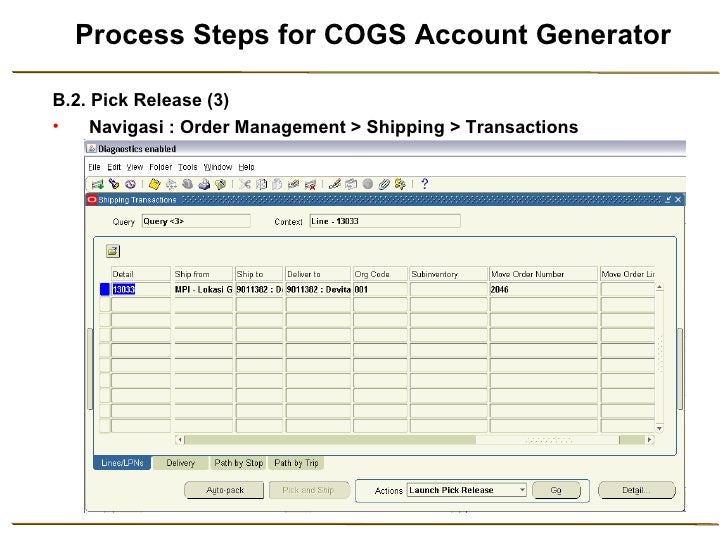Open the File menu
728x546 pixels.
tap(94, 167)
